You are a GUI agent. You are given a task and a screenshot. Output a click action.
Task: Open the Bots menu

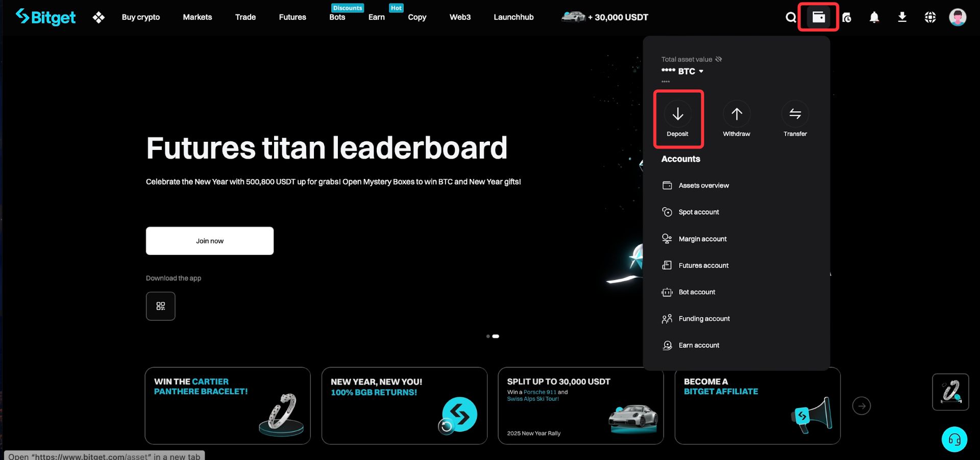point(337,17)
